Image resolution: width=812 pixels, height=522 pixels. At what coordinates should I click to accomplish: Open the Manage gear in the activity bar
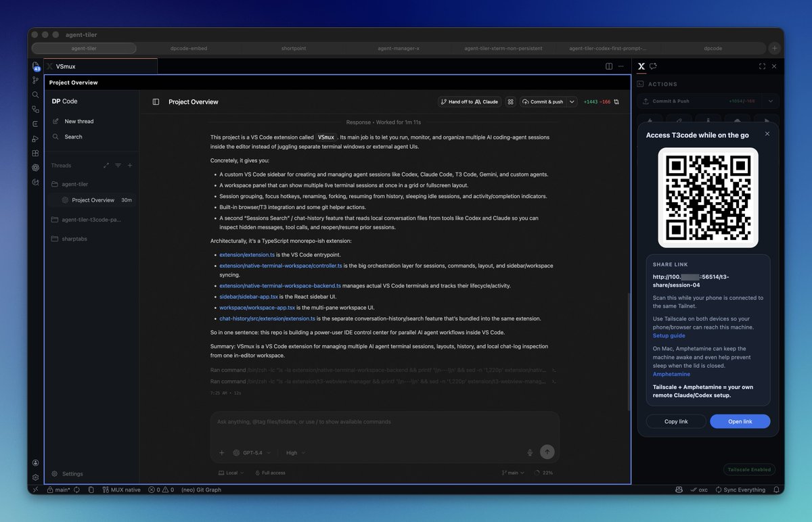click(36, 477)
